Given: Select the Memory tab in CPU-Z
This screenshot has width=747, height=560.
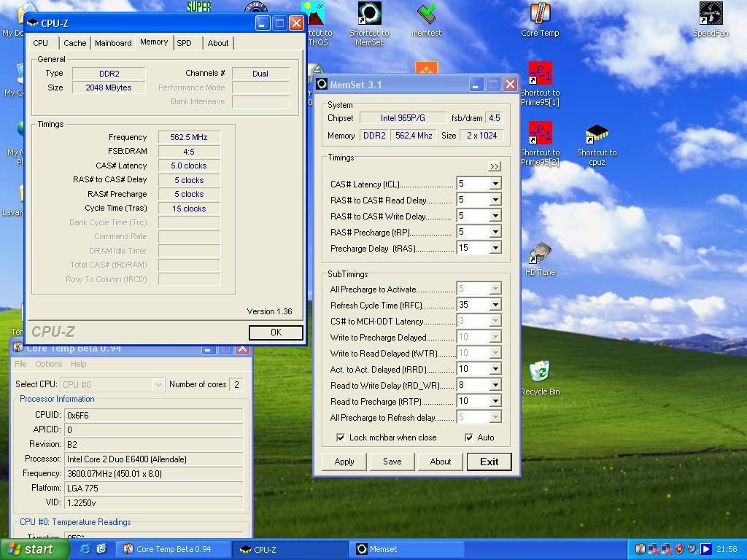Looking at the screenshot, I should [154, 42].
